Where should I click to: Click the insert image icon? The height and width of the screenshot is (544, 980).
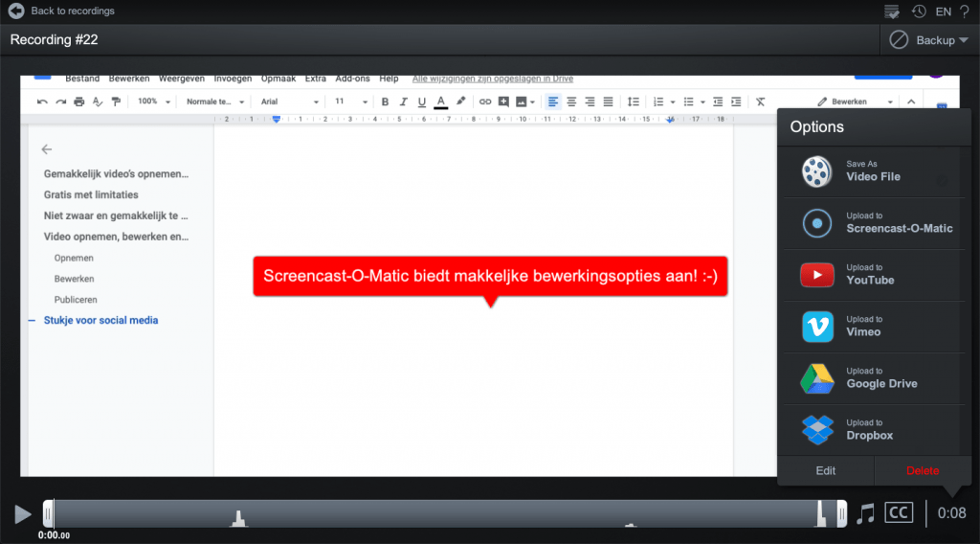point(522,102)
